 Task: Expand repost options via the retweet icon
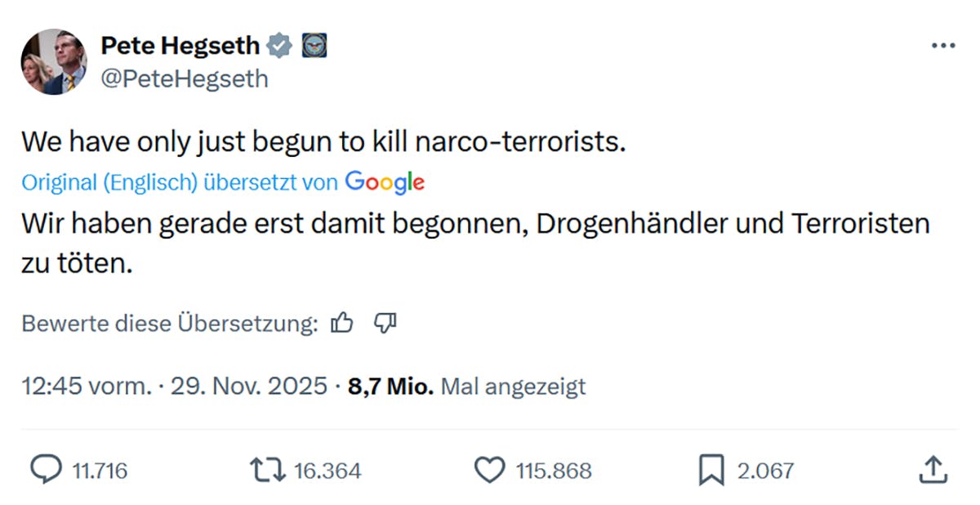point(267,470)
